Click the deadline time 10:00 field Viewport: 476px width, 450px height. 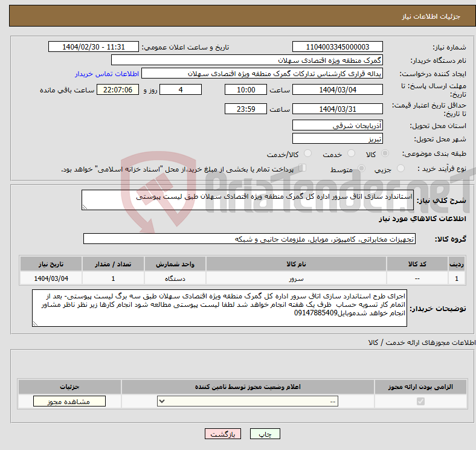(246, 90)
